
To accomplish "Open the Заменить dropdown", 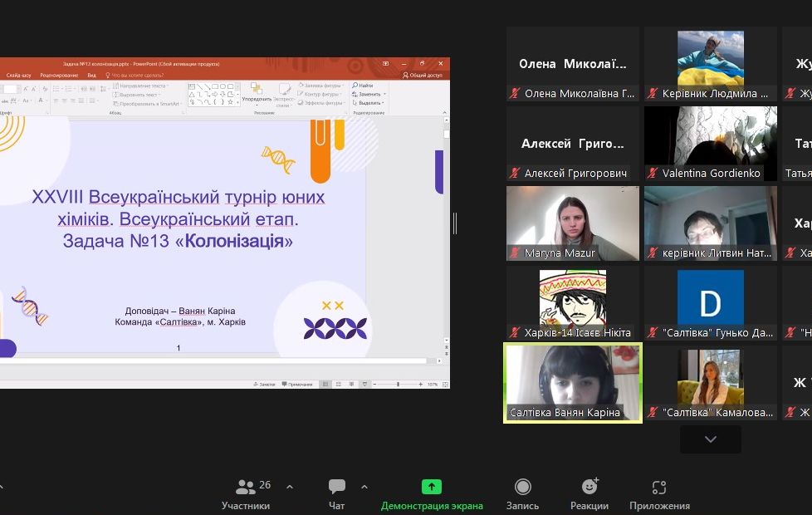I will [x=369, y=95].
